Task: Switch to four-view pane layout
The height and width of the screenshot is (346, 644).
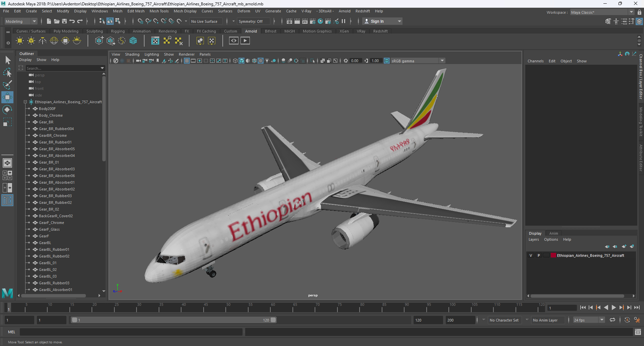Action: 7,175
